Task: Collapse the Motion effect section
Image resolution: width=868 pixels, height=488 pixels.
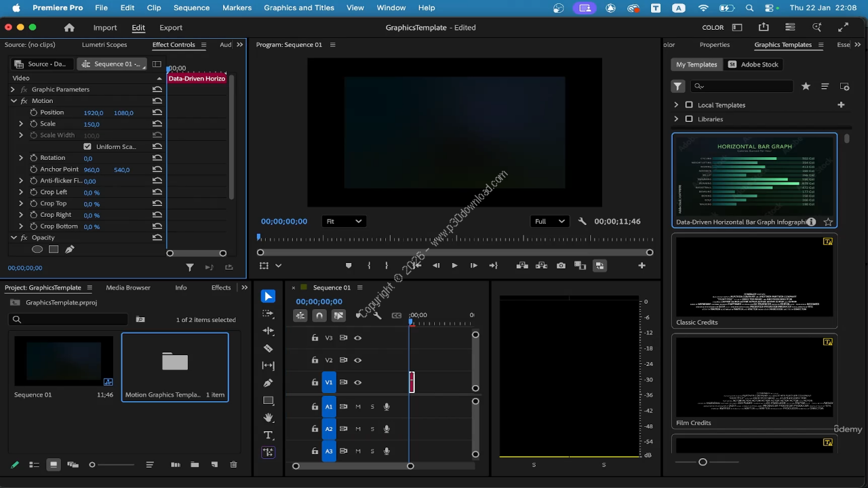Action: pyautogui.click(x=14, y=101)
